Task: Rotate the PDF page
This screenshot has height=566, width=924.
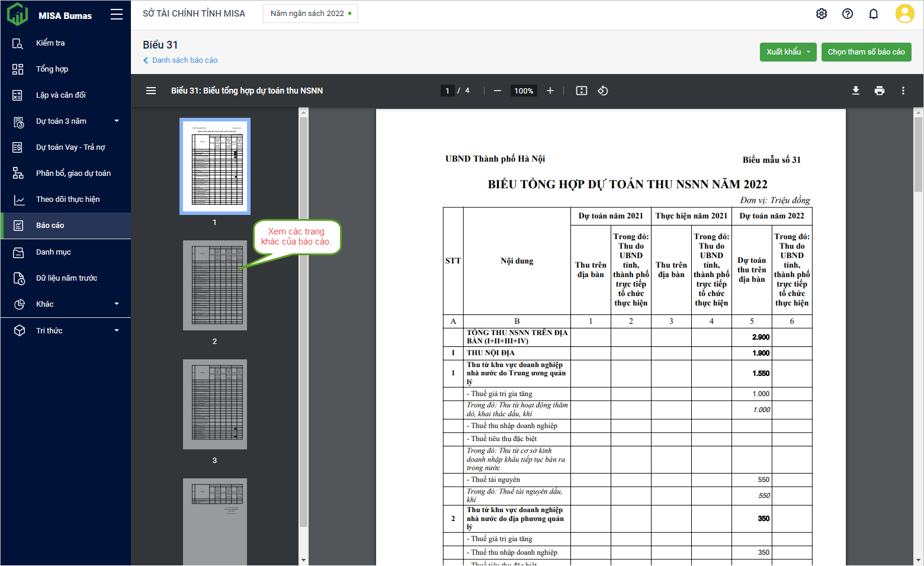Action: tap(602, 91)
